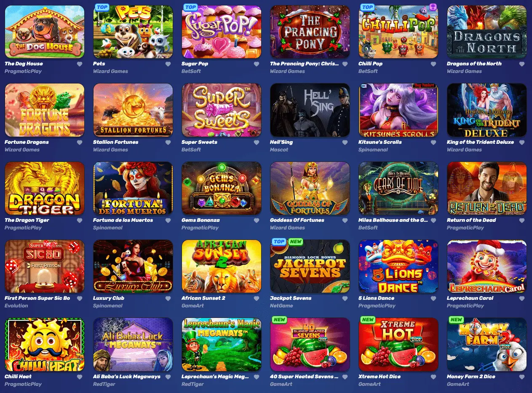Open 5 Lions Dance game thumbnail
532x393 pixels.
(398, 266)
